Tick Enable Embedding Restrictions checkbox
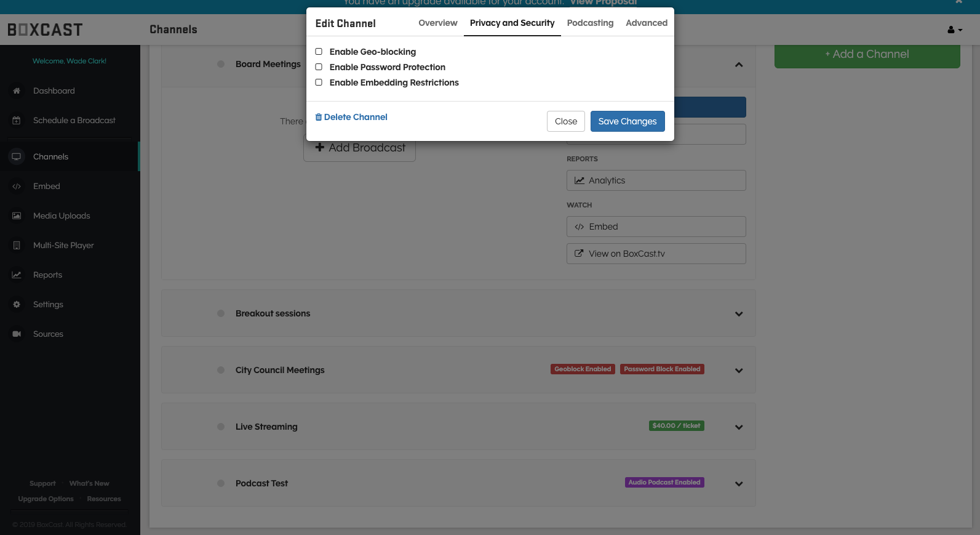980x535 pixels. pyautogui.click(x=319, y=82)
